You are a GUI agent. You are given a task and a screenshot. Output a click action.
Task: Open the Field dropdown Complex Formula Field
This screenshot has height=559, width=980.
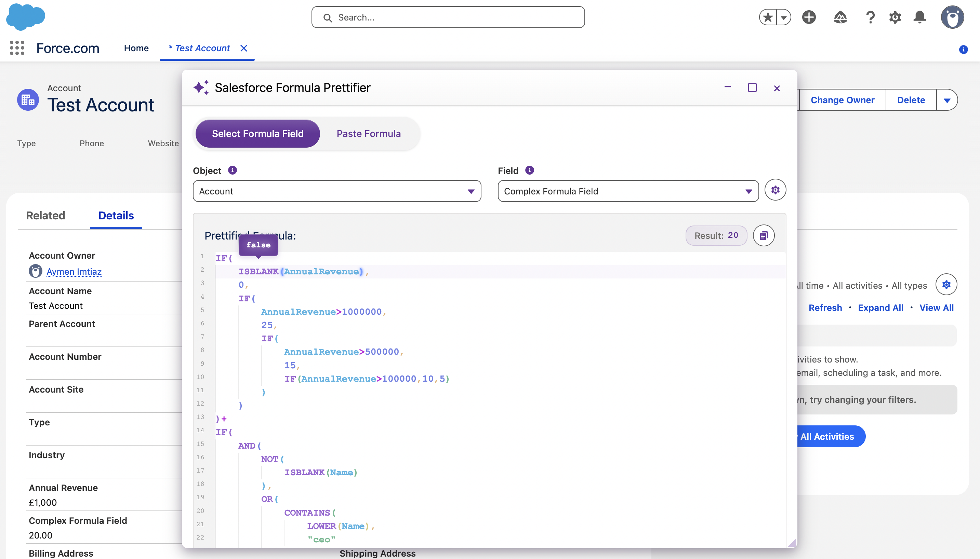coord(628,191)
